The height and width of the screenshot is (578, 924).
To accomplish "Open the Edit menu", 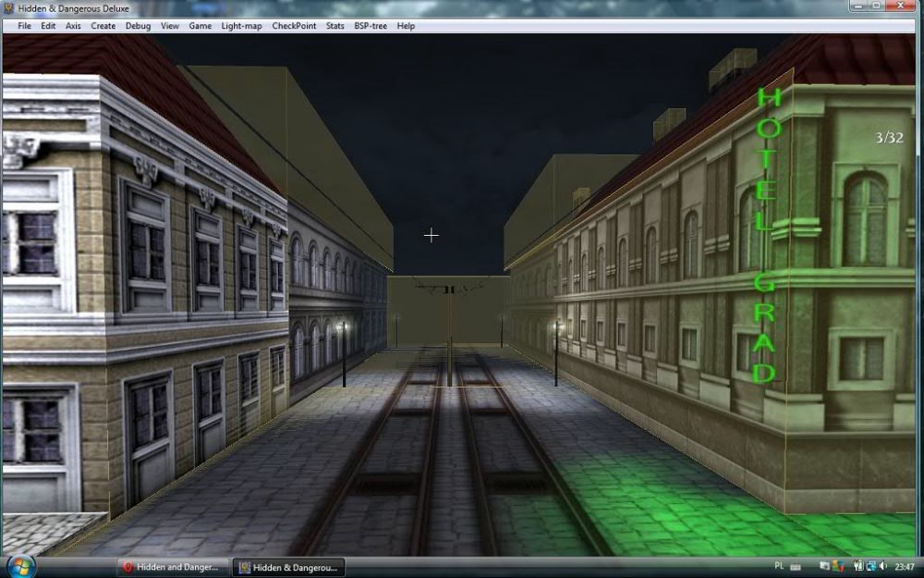I will coord(48,26).
